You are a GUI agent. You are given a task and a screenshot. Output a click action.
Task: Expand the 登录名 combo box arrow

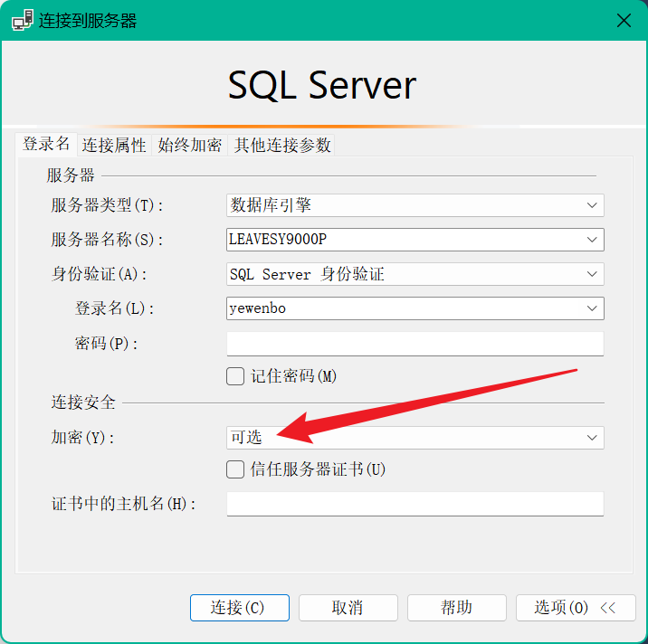coord(592,308)
